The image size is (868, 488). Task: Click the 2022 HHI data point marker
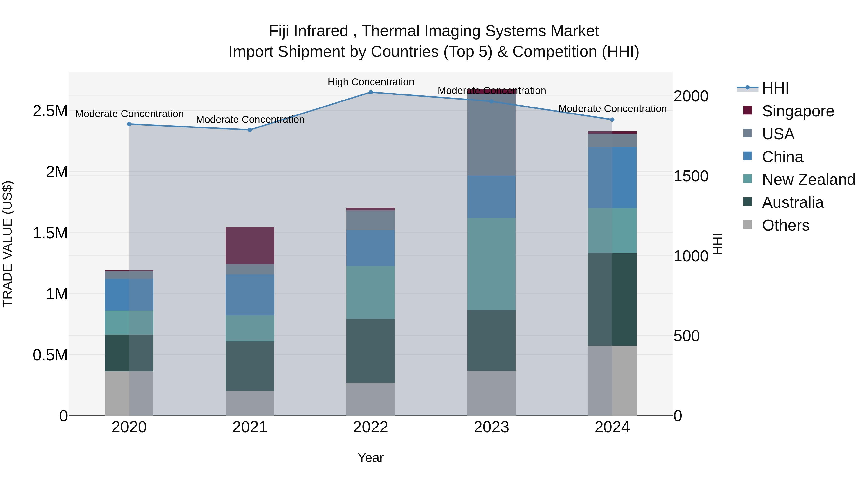coord(370,92)
